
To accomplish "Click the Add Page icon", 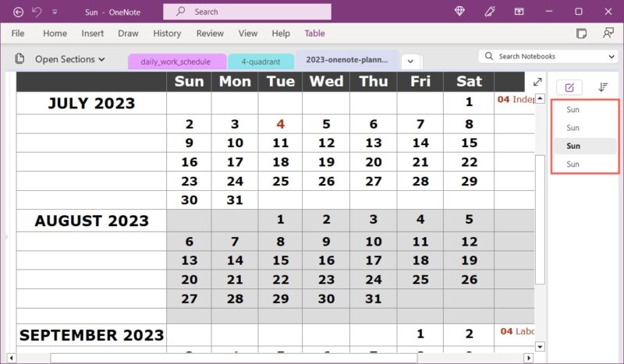I will tap(569, 87).
